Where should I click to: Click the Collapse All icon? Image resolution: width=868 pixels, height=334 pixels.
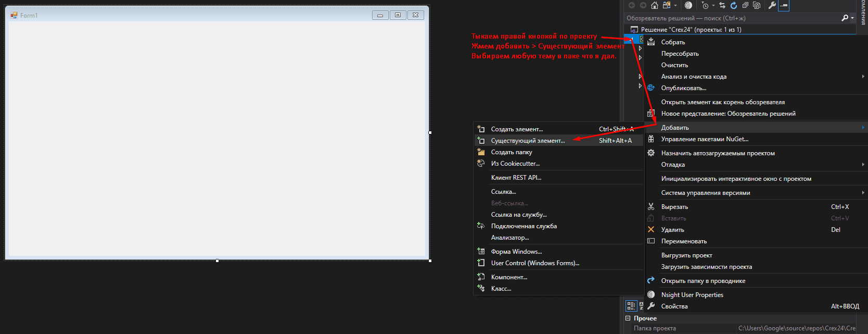(745, 5)
